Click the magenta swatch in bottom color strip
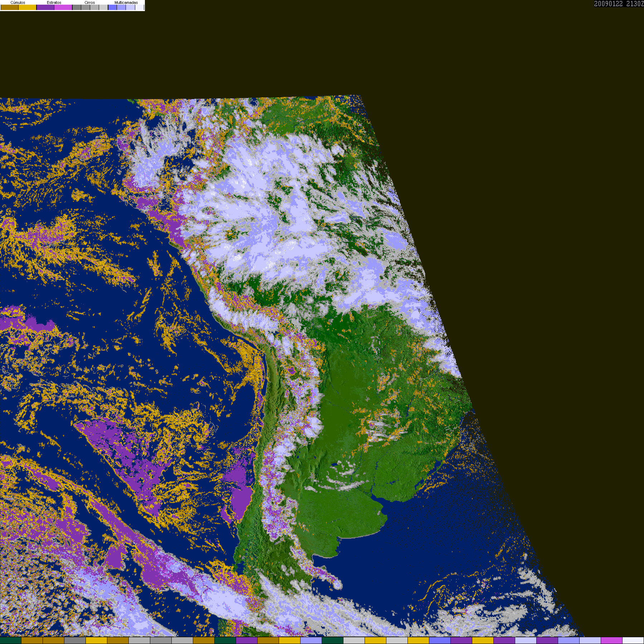Image resolution: width=644 pixels, height=644 pixels. pos(611,640)
